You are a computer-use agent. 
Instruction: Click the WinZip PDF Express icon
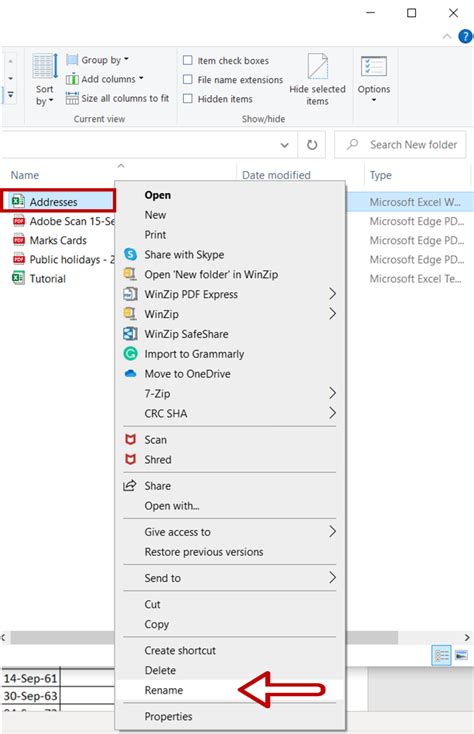point(130,294)
